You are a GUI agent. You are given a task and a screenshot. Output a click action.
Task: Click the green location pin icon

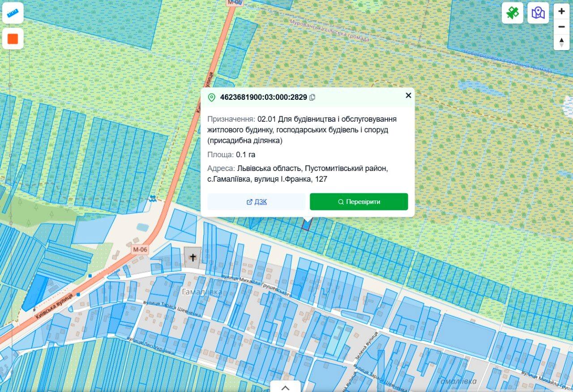pos(212,98)
